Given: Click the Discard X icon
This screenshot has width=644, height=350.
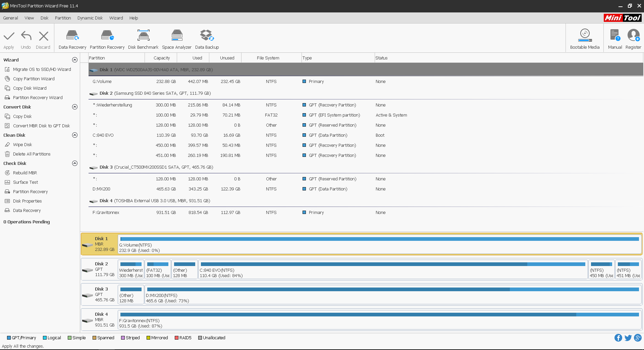Looking at the screenshot, I should (x=44, y=36).
